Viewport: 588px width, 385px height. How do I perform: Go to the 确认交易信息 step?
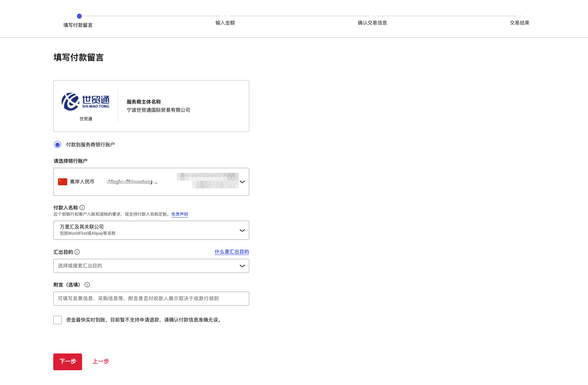(372, 23)
